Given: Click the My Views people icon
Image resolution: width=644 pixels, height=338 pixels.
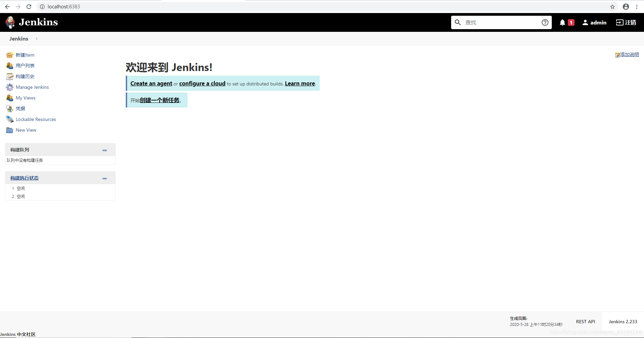Looking at the screenshot, I should [10, 98].
